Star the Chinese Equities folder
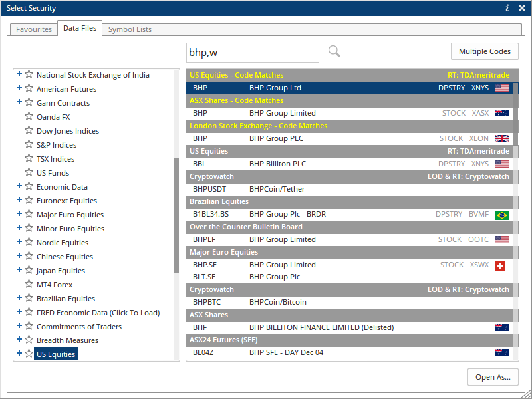Image resolution: width=532 pixels, height=399 pixels. [29, 256]
